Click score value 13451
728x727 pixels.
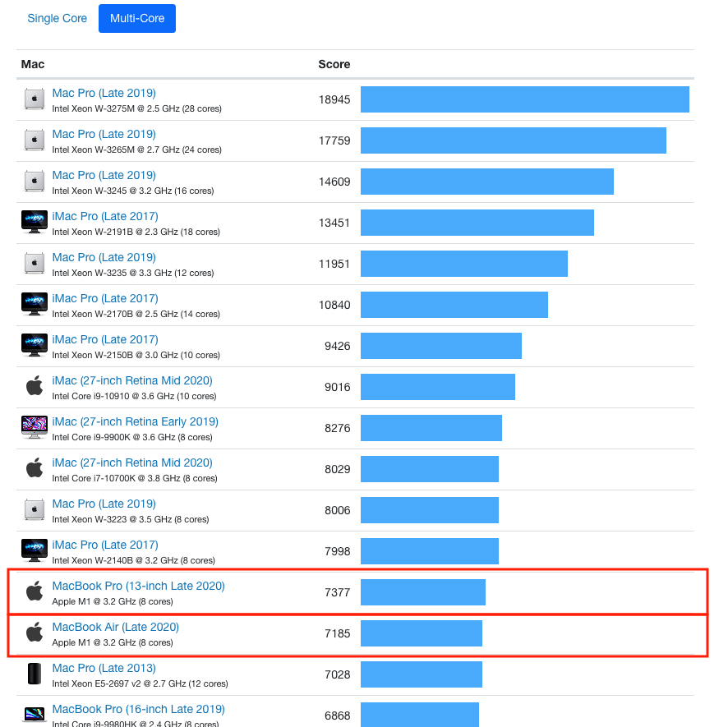point(334,223)
